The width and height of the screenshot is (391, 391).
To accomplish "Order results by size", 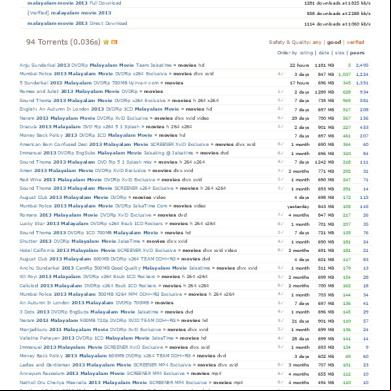I will coord(339,53).
